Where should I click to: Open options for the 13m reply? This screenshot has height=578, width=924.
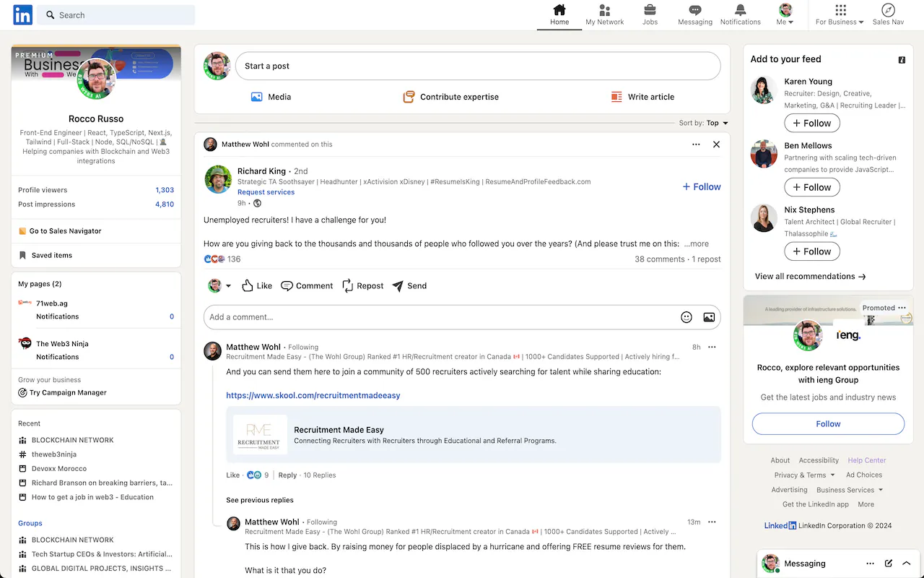tap(712, 522)
